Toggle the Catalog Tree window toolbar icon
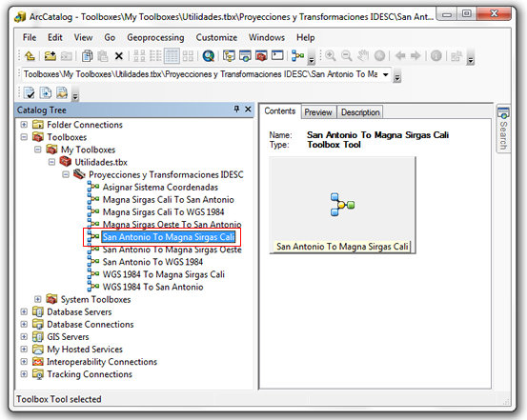This screenshot has width=527, height=420. tap(229, 56)
